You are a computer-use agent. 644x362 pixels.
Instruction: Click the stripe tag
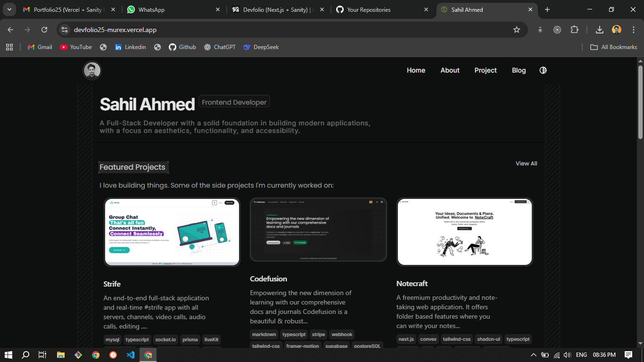point(318,334)
